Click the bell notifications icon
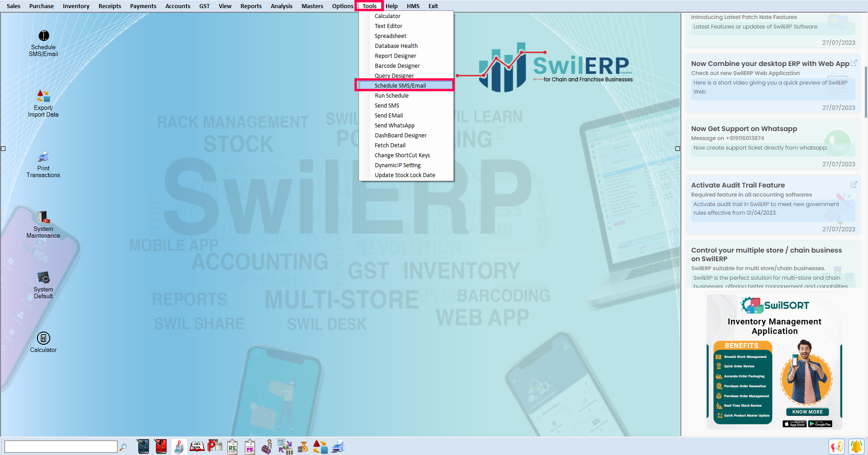This screenshot has width=868, height=455. pos(856,446)
